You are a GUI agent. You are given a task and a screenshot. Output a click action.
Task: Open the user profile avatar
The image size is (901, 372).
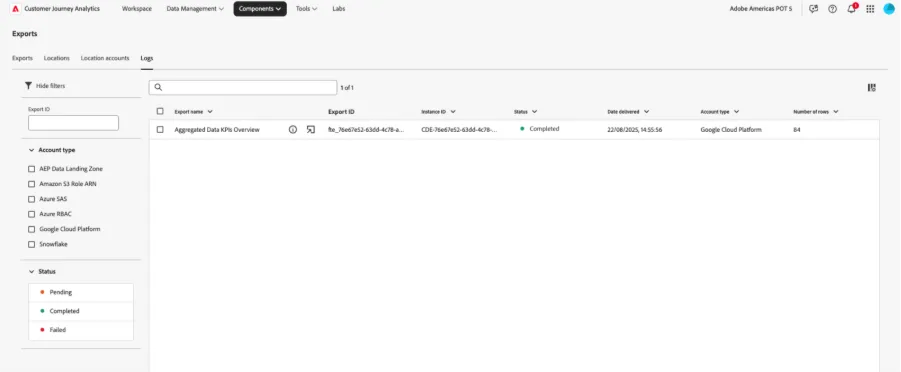889,9
